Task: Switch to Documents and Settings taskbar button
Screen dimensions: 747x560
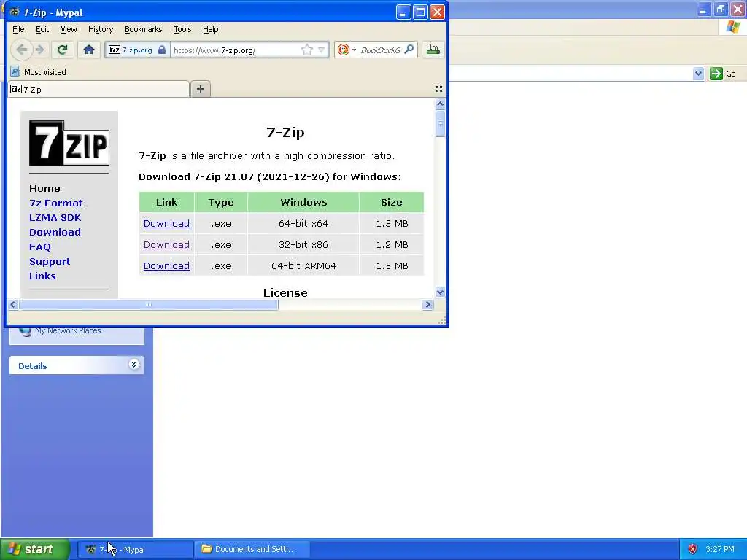Action: tap(252, 550)
